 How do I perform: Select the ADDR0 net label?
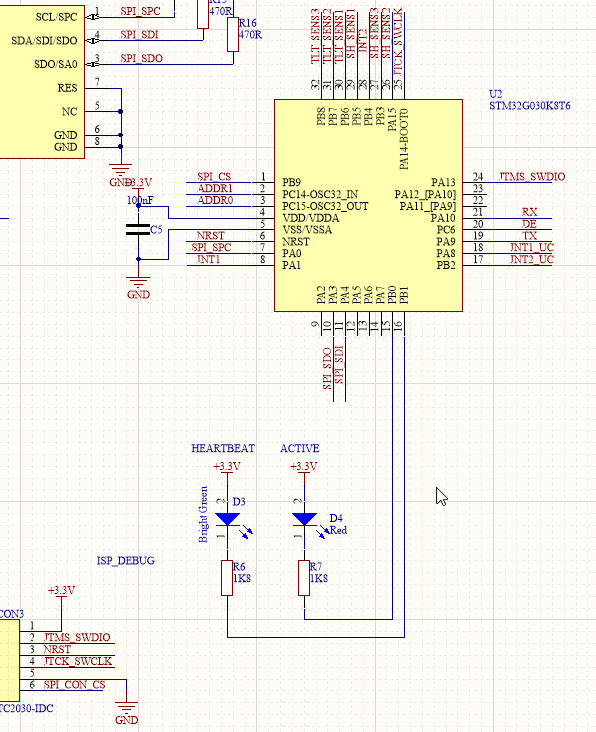(215, 200)
